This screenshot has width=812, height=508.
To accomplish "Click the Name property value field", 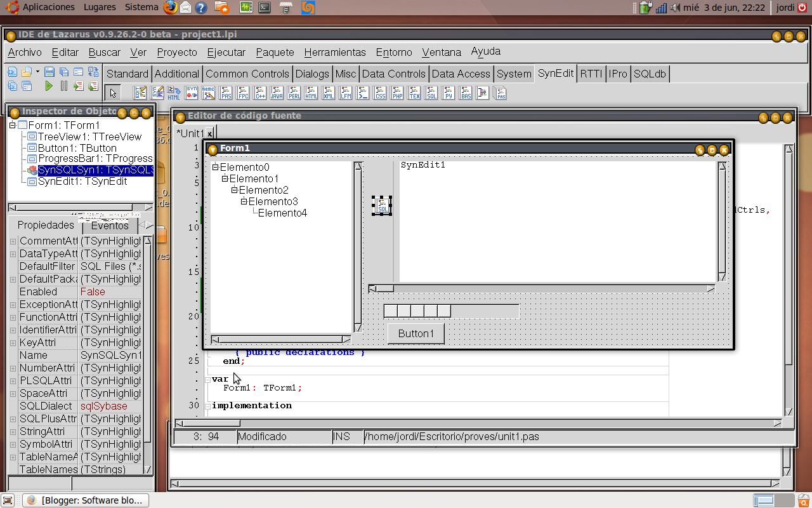I will coord(110,356).
